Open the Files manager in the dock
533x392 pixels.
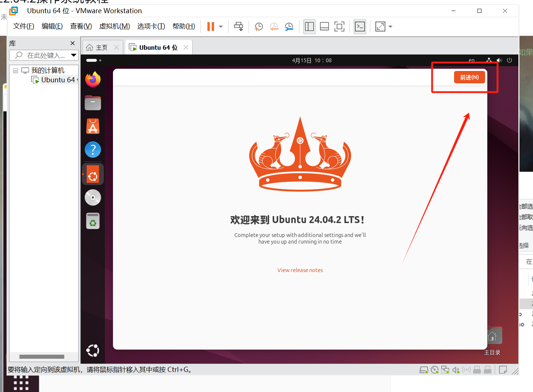coord(93,103)
